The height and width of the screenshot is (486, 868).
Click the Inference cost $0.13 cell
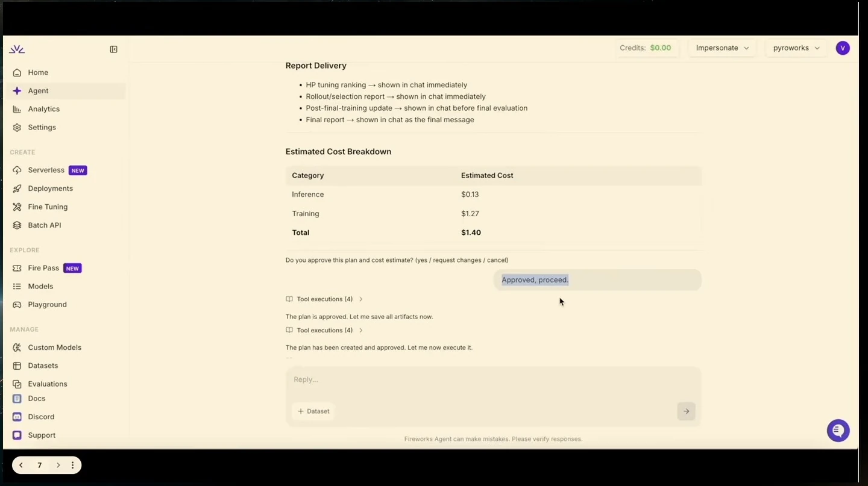pyautogui.click(x=470, y=195)
